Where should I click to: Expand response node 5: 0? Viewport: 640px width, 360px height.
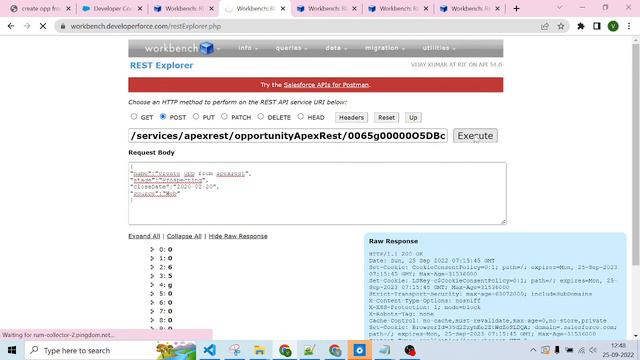point(152,294)
